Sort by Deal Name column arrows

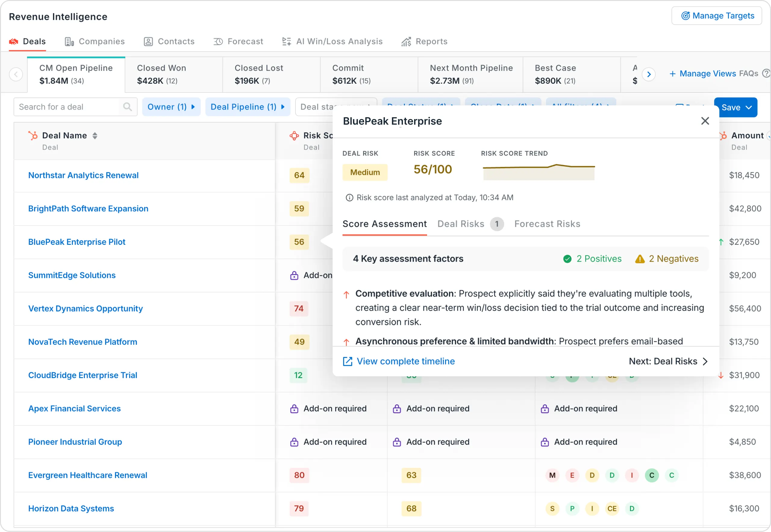click(95, 136)
